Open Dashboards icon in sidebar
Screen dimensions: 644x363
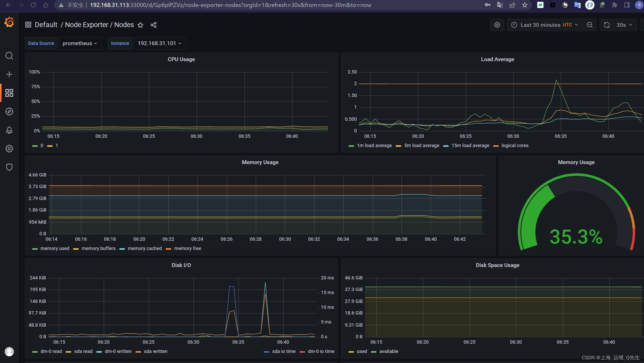click(9, 93)
